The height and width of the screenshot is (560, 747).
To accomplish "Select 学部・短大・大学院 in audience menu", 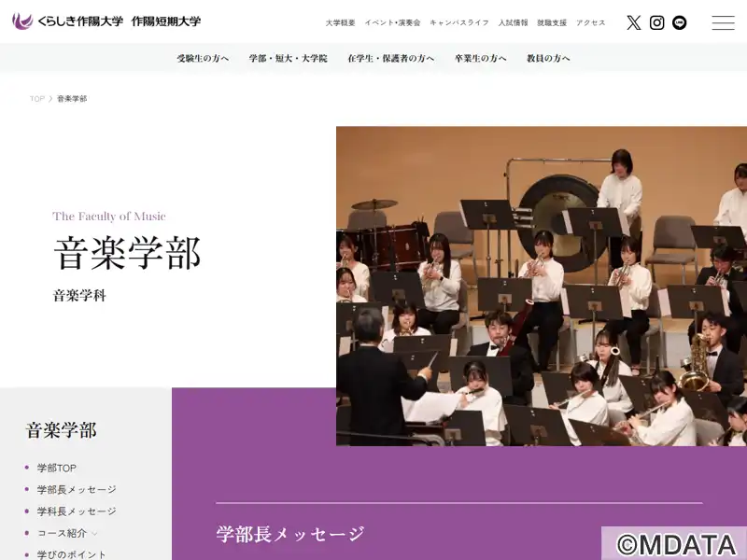I will (x=289, y=58).
